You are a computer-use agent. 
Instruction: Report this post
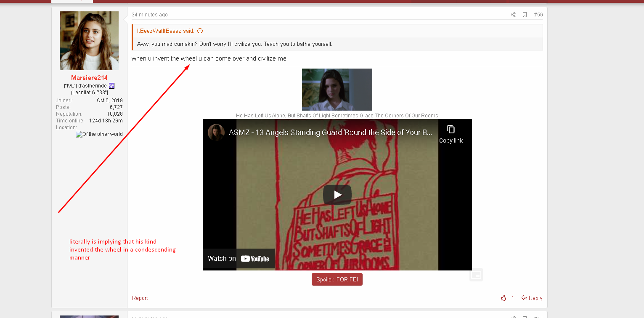point(140,298)
